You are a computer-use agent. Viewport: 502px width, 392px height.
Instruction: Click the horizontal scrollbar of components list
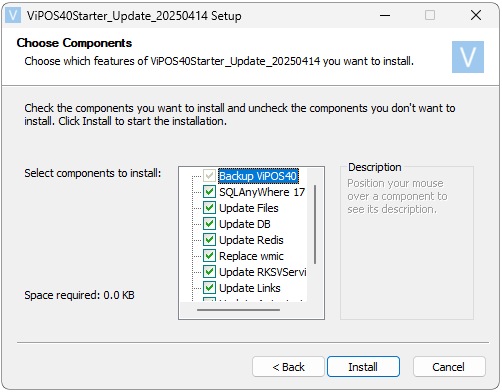coord(238,310)
